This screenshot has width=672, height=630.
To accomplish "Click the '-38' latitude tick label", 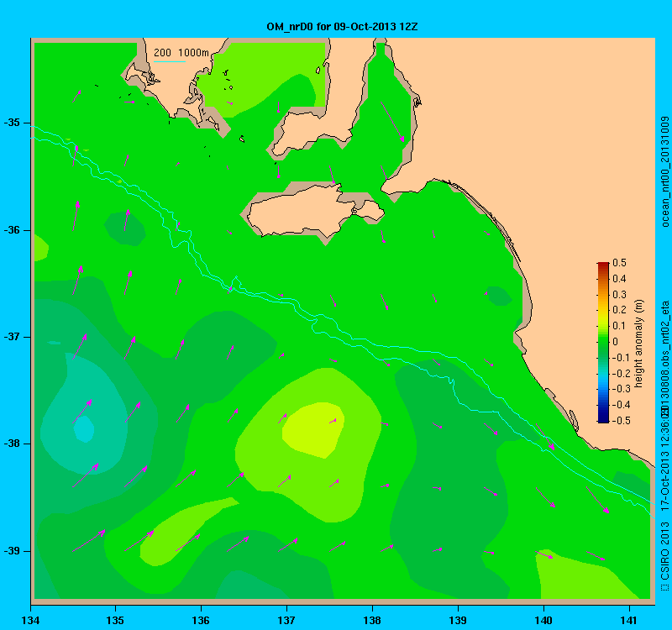I will pyautogui.click(x=12, y=444).
